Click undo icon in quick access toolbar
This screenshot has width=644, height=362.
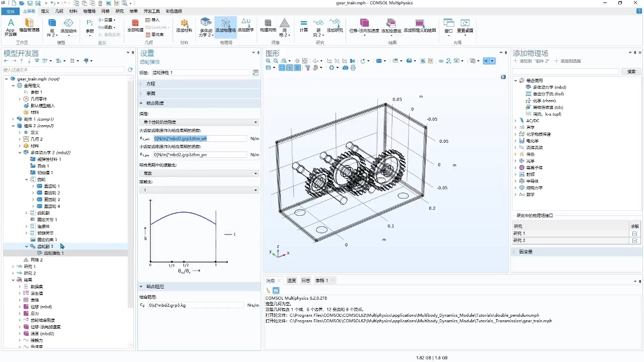coord(52,3)
